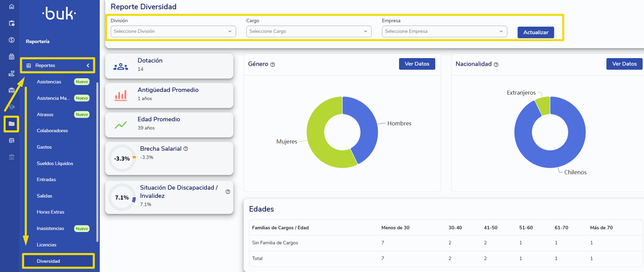
Task: Click the Actualizar button
Action: click(x=536, y=32)
